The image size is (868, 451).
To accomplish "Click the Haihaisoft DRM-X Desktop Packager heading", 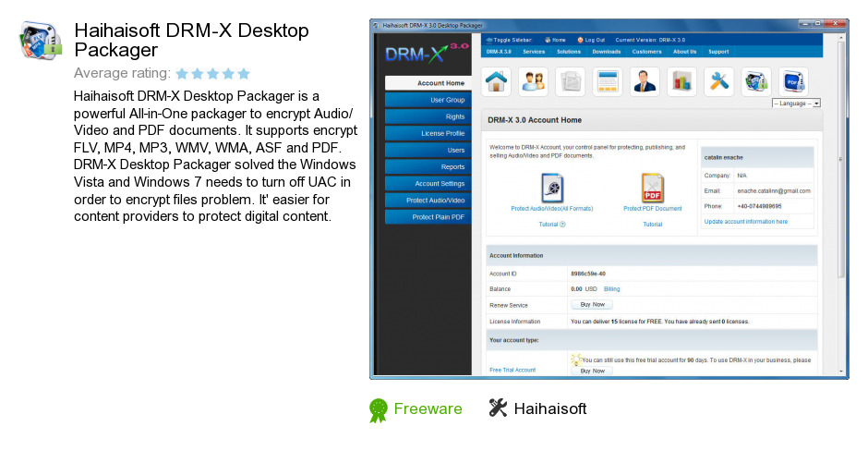I will coord(191,40).
